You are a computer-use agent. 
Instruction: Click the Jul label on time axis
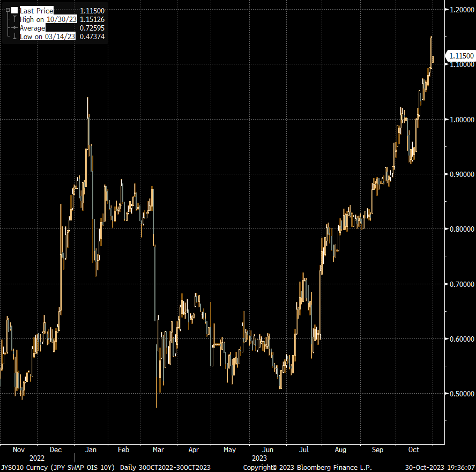coord(304,449)
